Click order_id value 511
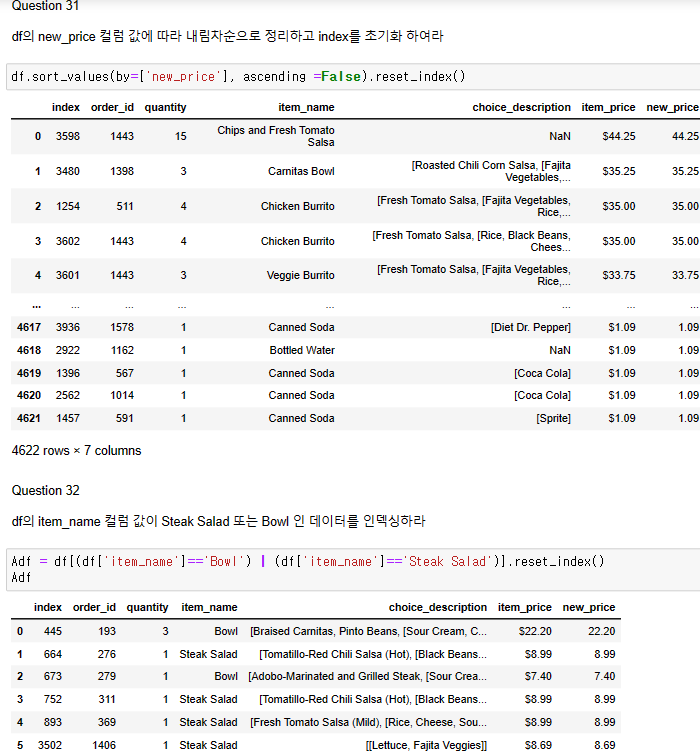700x755 pixels. [125, 207]
